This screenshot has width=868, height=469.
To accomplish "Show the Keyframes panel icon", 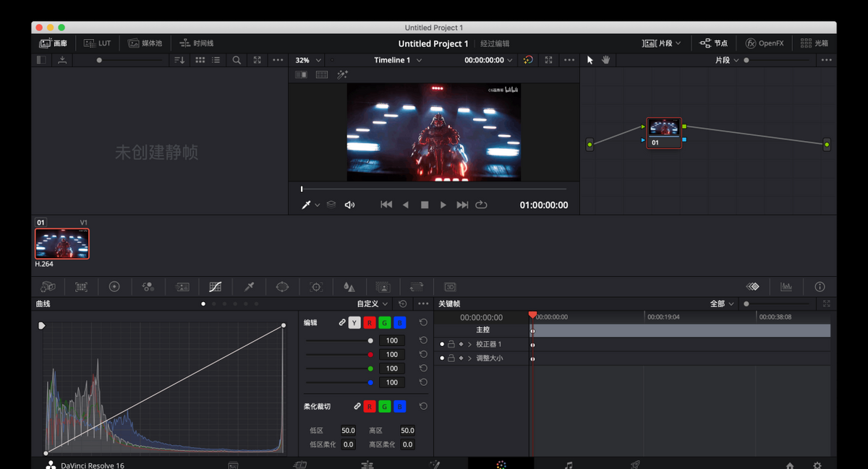I will coord(753,287).
